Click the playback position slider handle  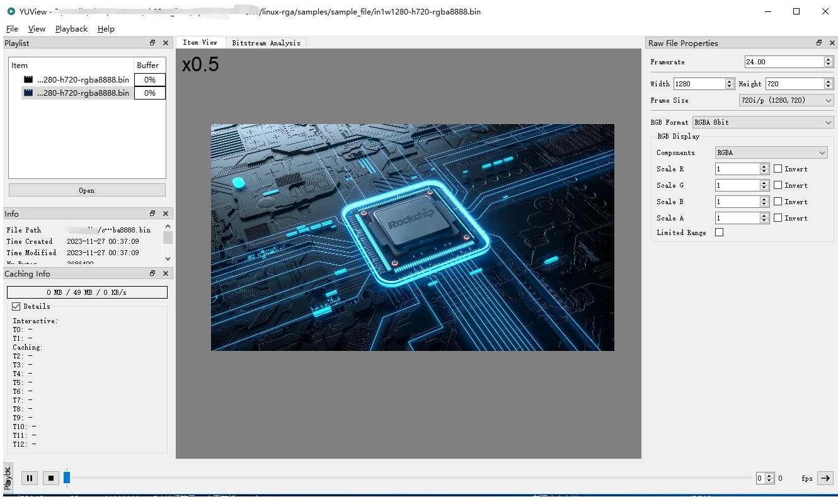pos(67,478)
